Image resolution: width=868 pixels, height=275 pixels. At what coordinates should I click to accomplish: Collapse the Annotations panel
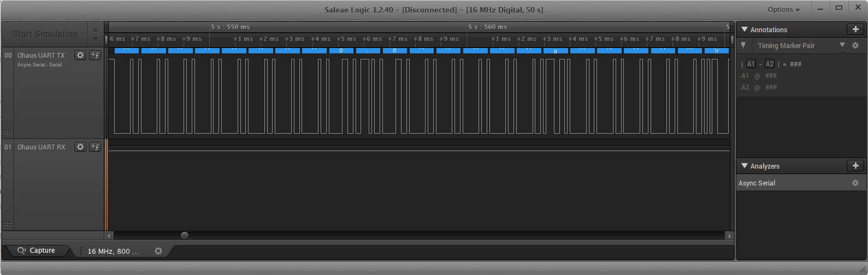tap(744, 29)
